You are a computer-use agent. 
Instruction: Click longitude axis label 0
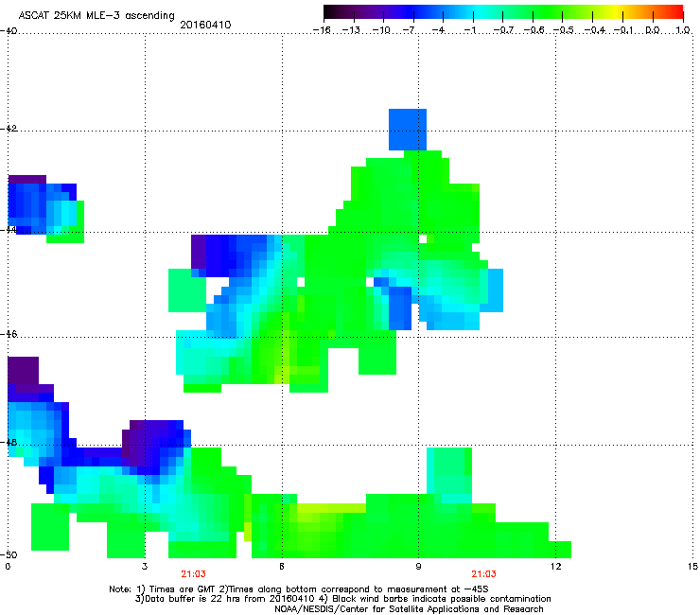click(8, 567)
